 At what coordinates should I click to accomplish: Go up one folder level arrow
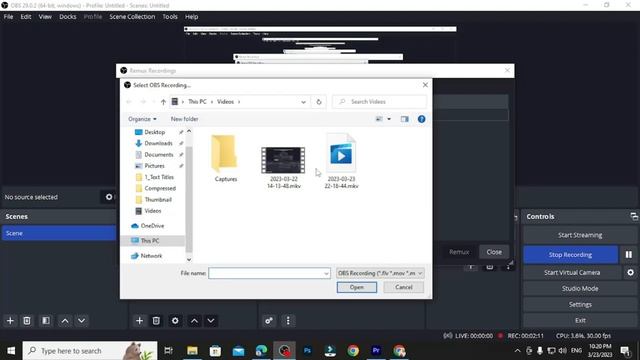(x=163, y=102)
